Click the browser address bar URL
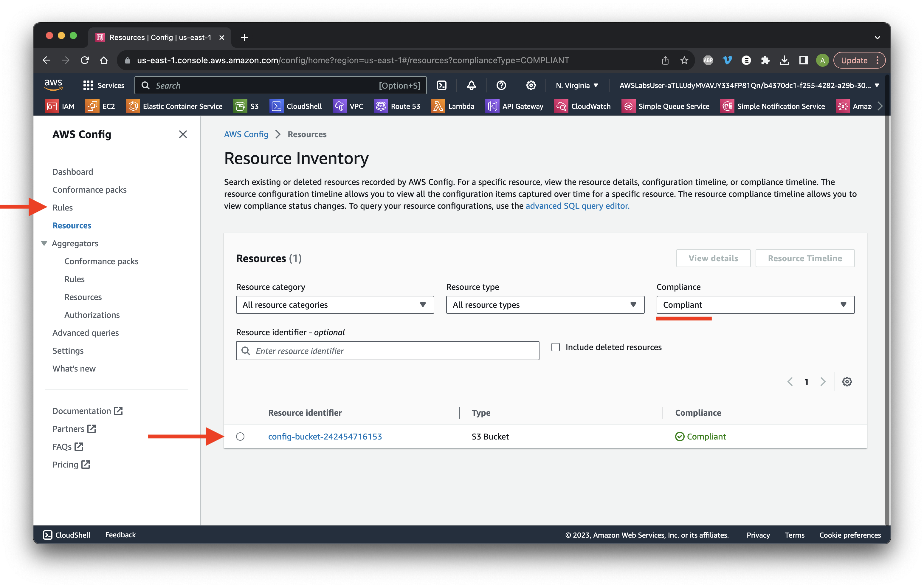The width and height of the screenshot is (924, 588). (x=353, y=60)
